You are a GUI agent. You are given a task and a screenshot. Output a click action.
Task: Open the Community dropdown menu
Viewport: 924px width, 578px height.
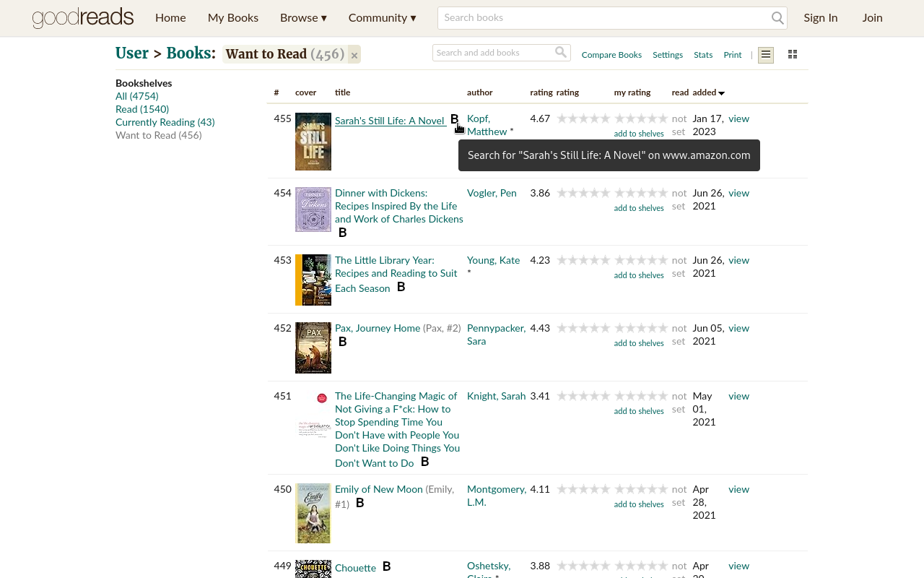point(382,17)
